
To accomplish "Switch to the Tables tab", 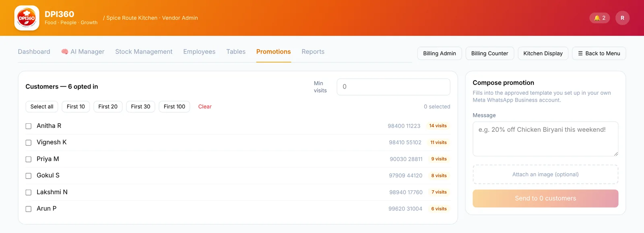I will click(x=236, y=52).
